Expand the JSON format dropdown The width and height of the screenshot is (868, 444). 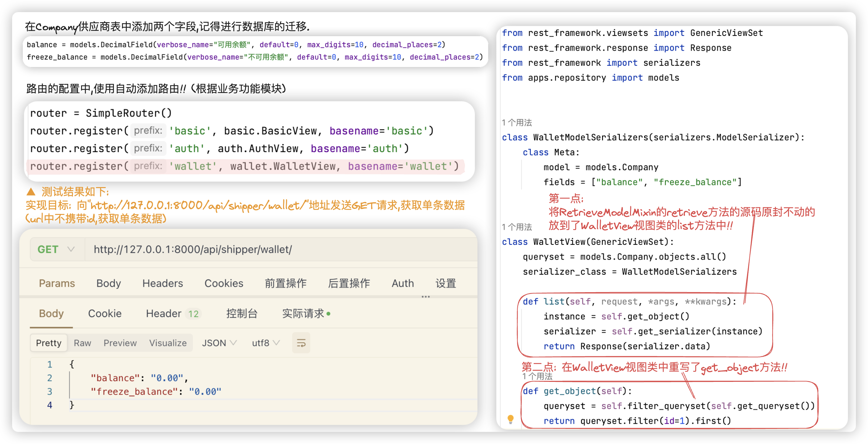(x=219, y=343)
